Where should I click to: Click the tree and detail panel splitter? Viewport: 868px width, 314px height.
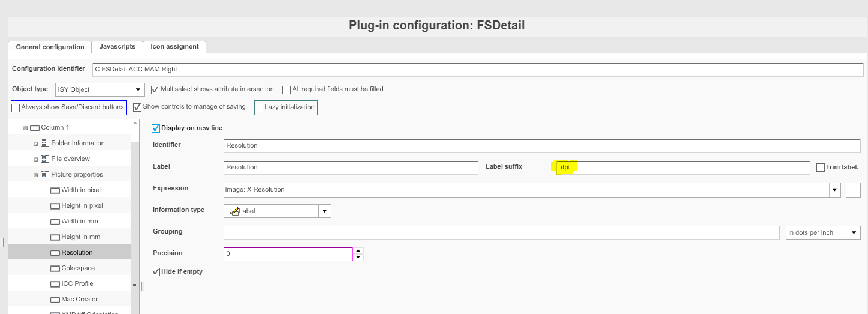click(143, 287)
